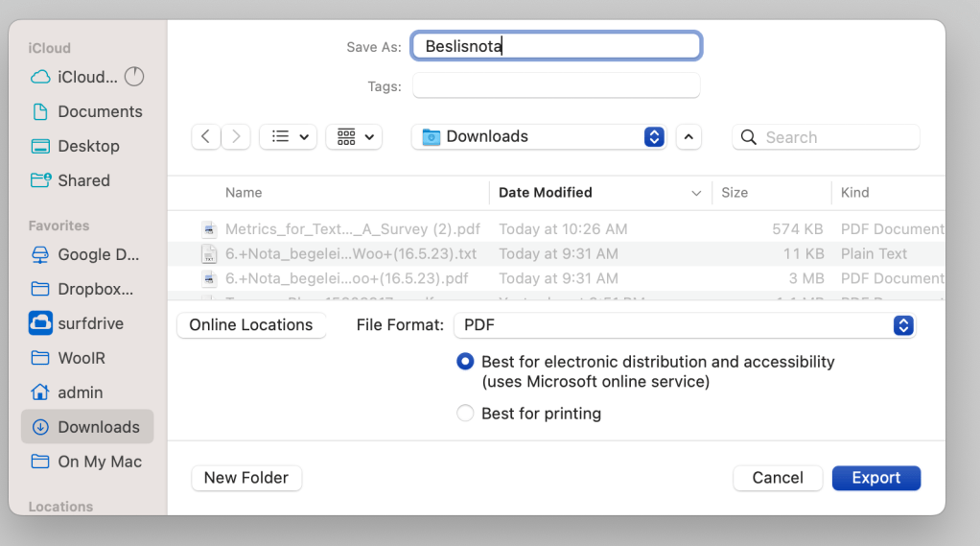Click the back navigation arrow
Viewport: 980px width, 546px height.
click(x=205, y=137)
